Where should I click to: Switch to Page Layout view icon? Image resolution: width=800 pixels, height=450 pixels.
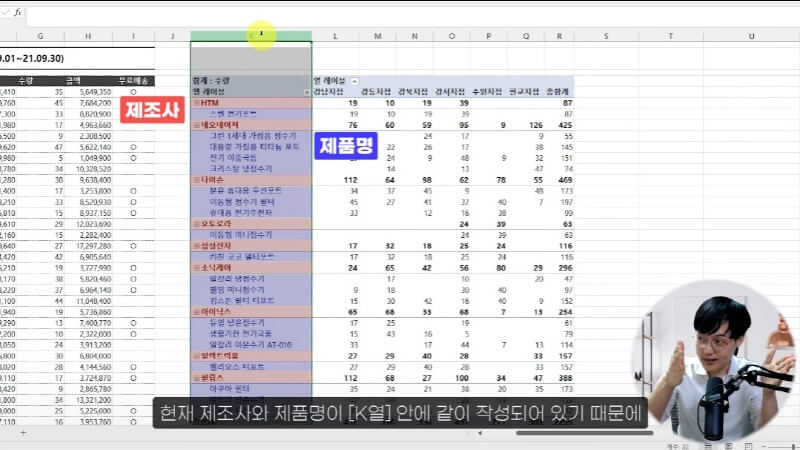[729, 446]
